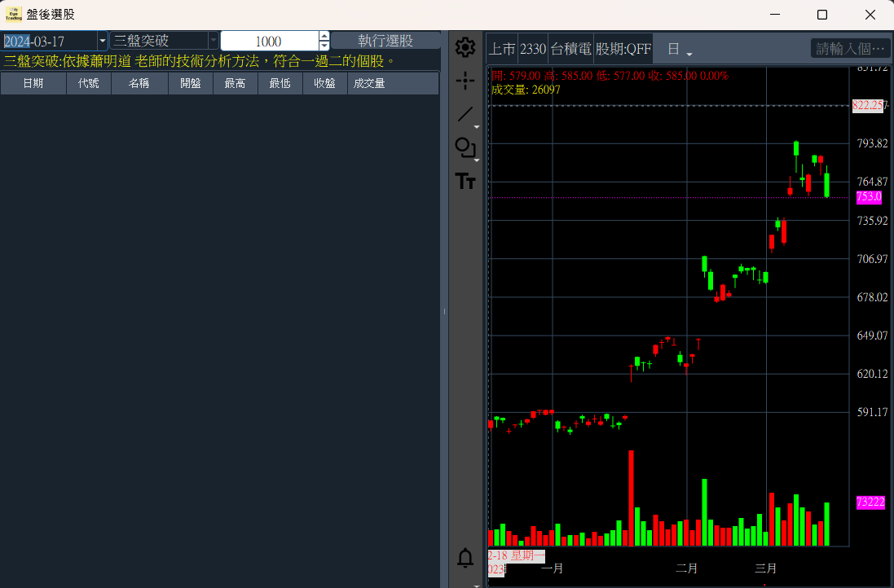Click the 收盤 column header

(x=324, y=83)
